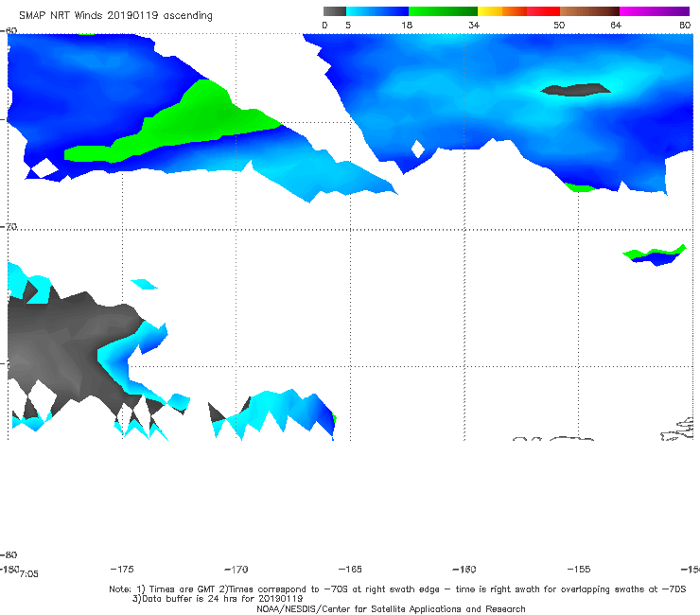Click the longitude label '-165'
Screen dimensions: 700x615
click(x=350, y=569)
